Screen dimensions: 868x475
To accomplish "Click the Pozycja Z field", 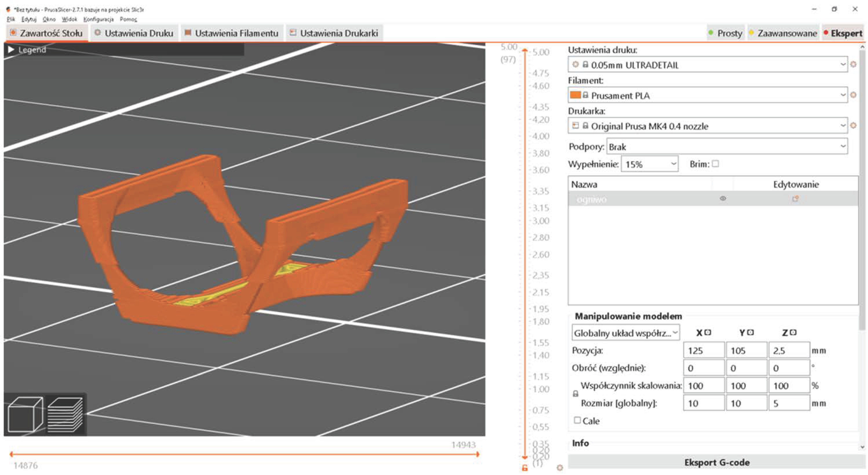I will [789, 350].
